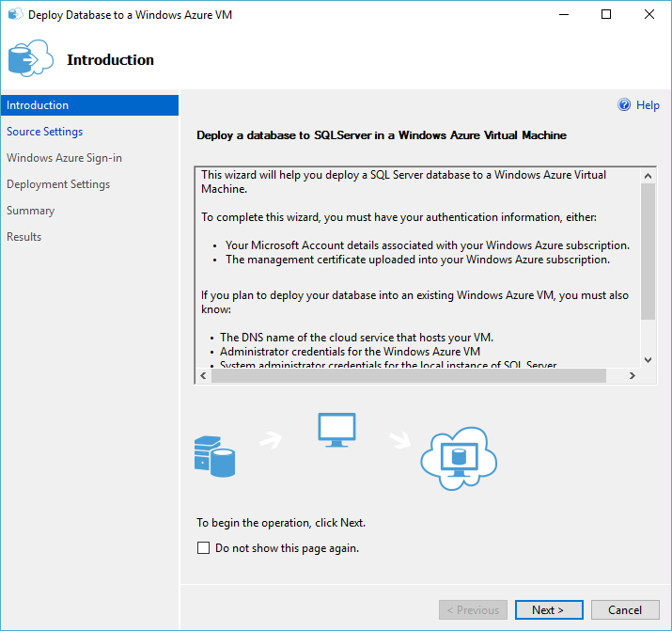Click 'The DNS name of the cloud service' bullet
The image size is (672, 631).
click(356, 338)
